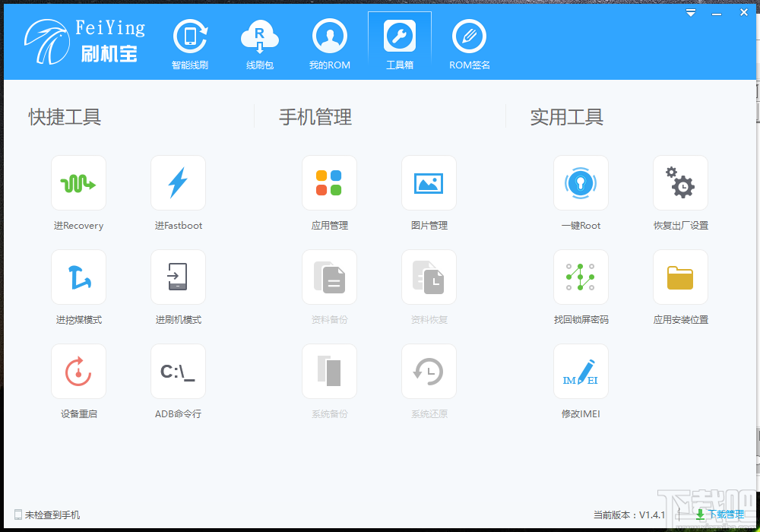Click the 找回锁屏密码 pattern icon
Screen dimensions: 760x532
(x=581, y=277)
